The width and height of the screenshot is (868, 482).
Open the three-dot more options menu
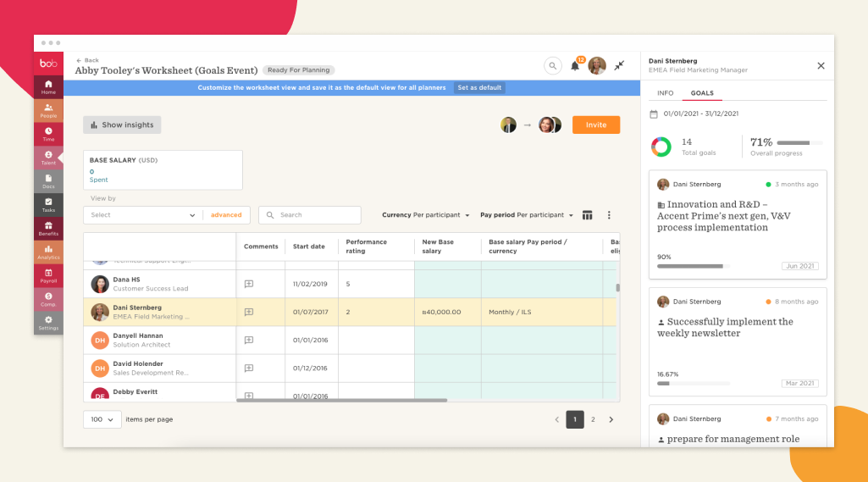click(x=609, y=215)
